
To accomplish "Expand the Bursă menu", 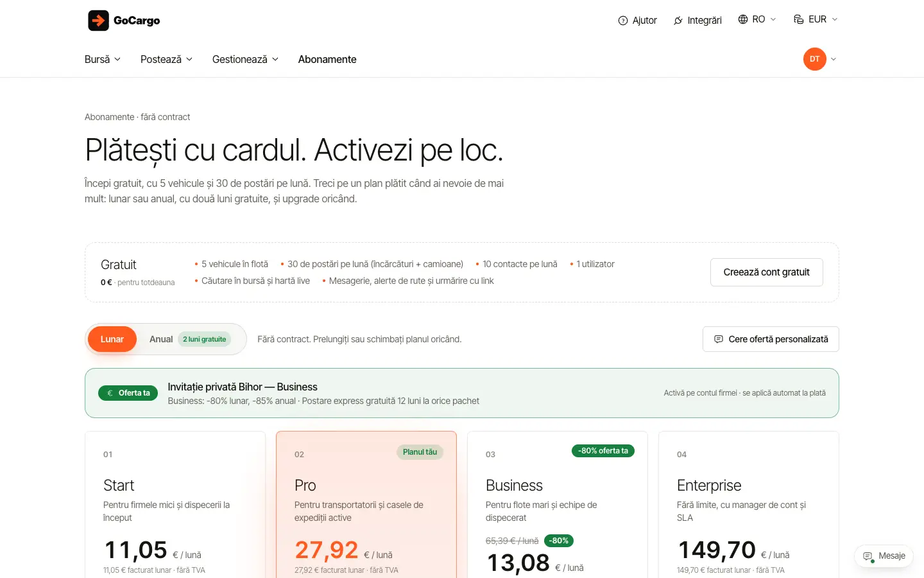I will tap(103, 59).
